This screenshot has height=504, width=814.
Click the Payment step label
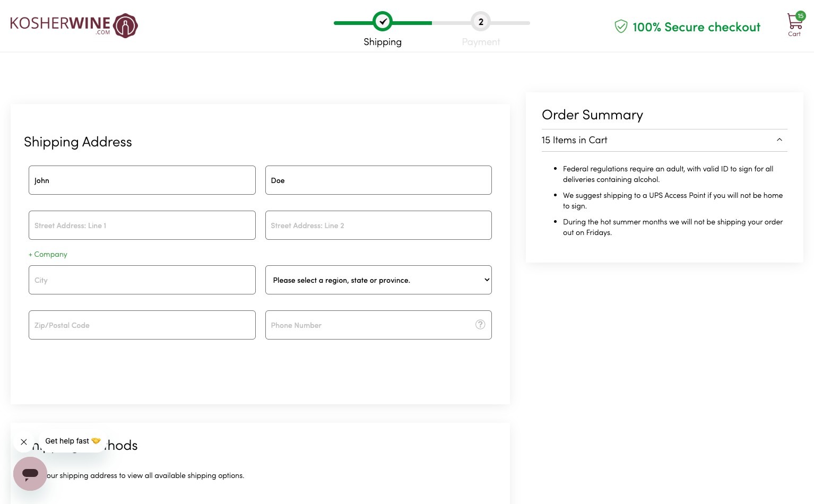[x=481, y=42]
